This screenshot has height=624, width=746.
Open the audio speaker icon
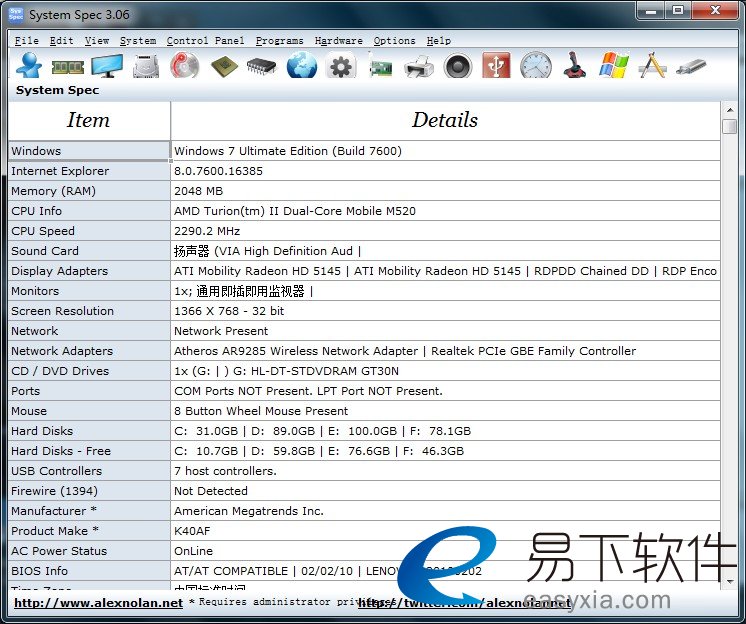pos(458,66)
